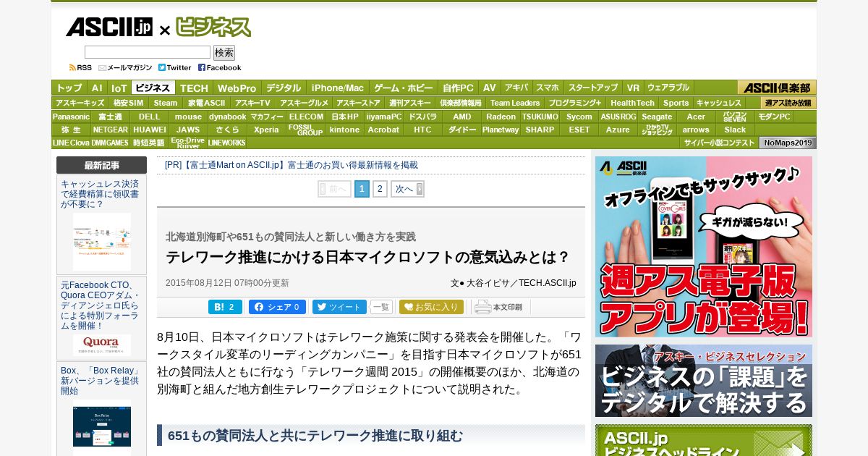Click the 検索 search button
This screenshot has height=456, width=868.
pos(224,53)
